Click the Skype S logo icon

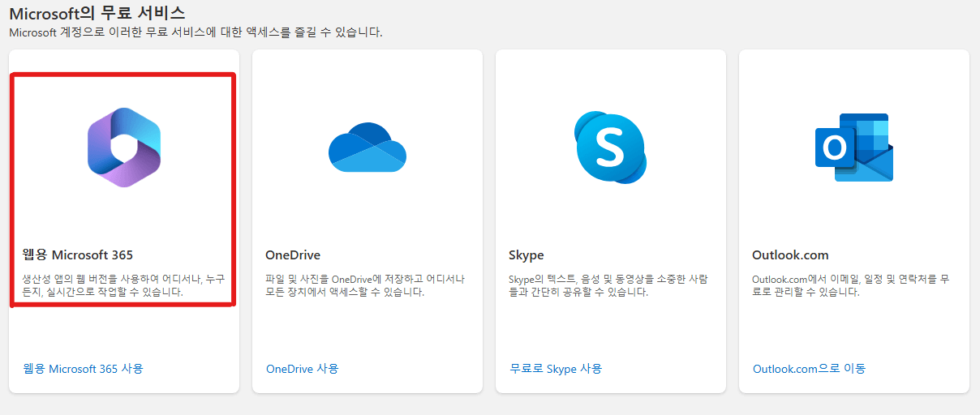[x=611, y=147]
